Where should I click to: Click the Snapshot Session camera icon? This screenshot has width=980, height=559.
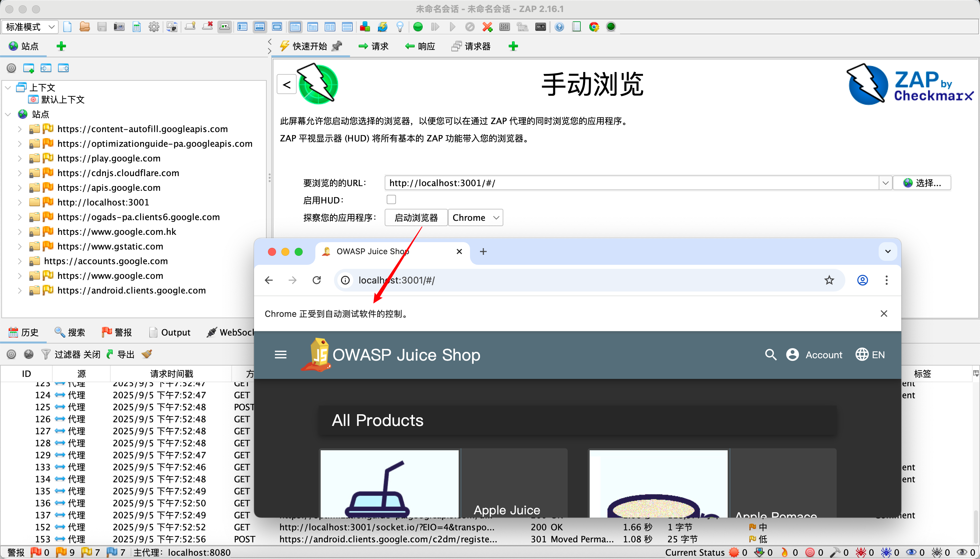point(119,27)
